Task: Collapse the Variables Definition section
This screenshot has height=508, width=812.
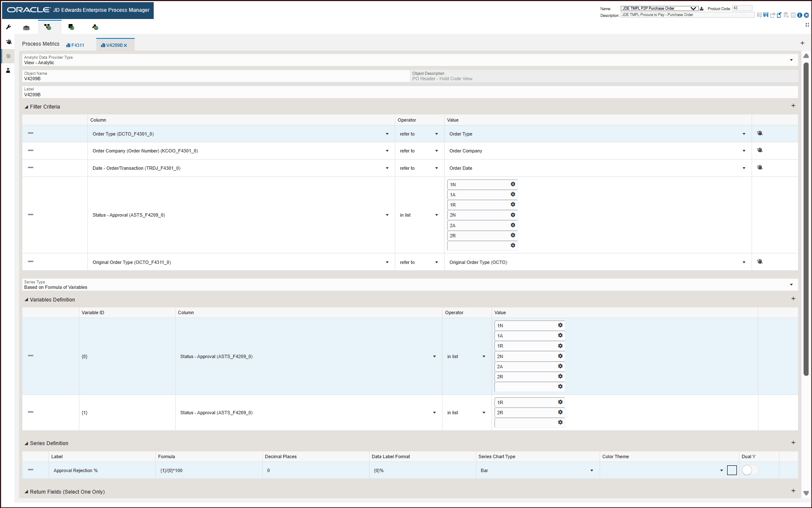Action: [x=27, y=300]
